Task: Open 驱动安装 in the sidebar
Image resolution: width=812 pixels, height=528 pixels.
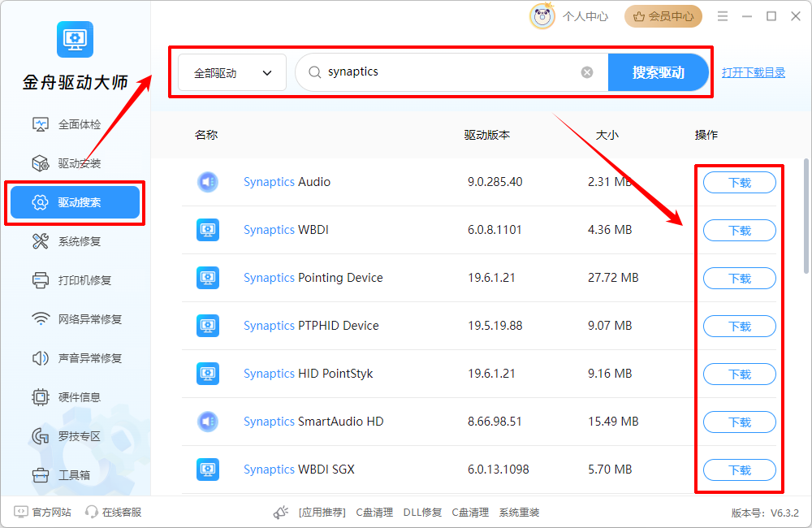Action: (x=75, y=163)
